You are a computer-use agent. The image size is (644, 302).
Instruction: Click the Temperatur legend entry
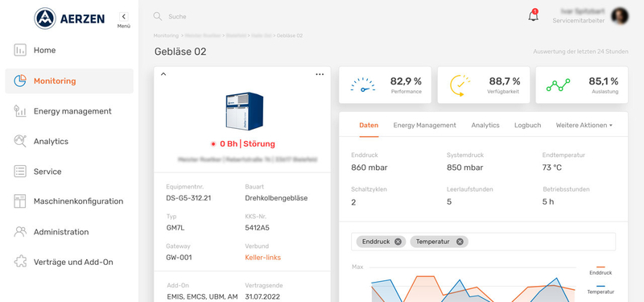[601, 289]
